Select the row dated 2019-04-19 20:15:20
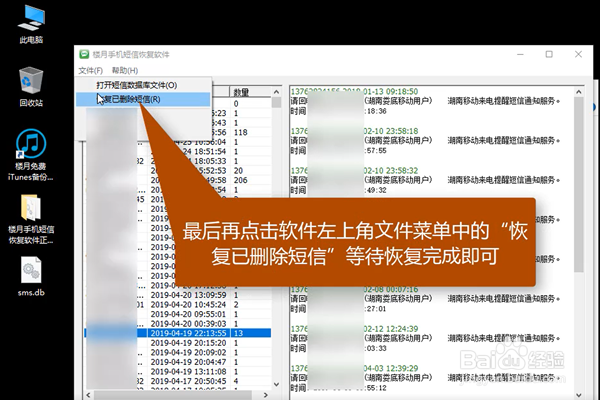This screenshot has height=400, width=600. click(178, 343)
